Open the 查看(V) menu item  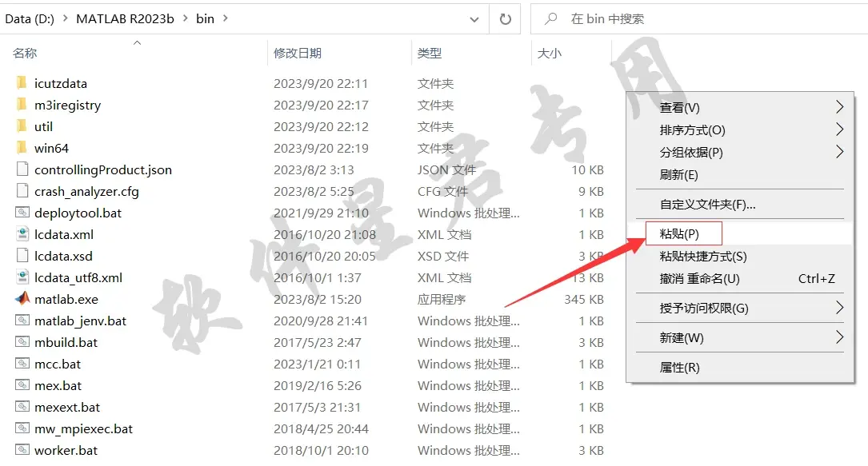(x=740, y=107)
